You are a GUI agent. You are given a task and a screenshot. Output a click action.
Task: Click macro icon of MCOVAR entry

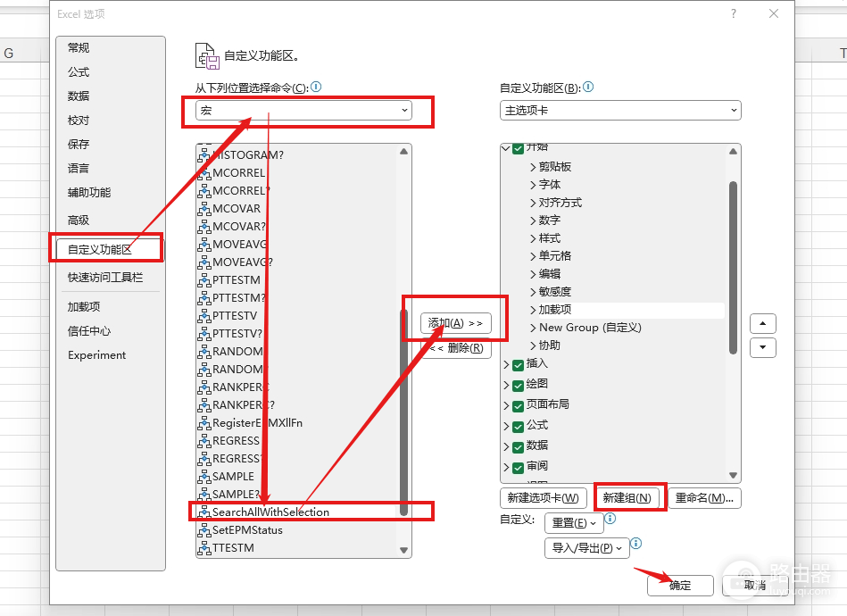(204, 209)
